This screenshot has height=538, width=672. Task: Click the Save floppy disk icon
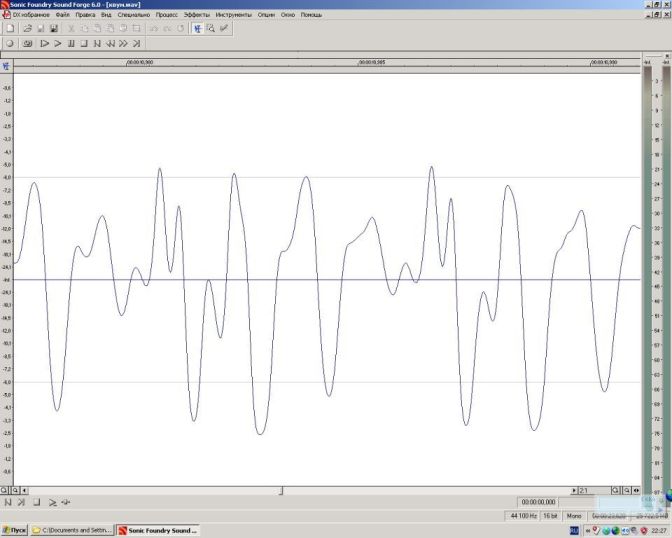point(41,29)
